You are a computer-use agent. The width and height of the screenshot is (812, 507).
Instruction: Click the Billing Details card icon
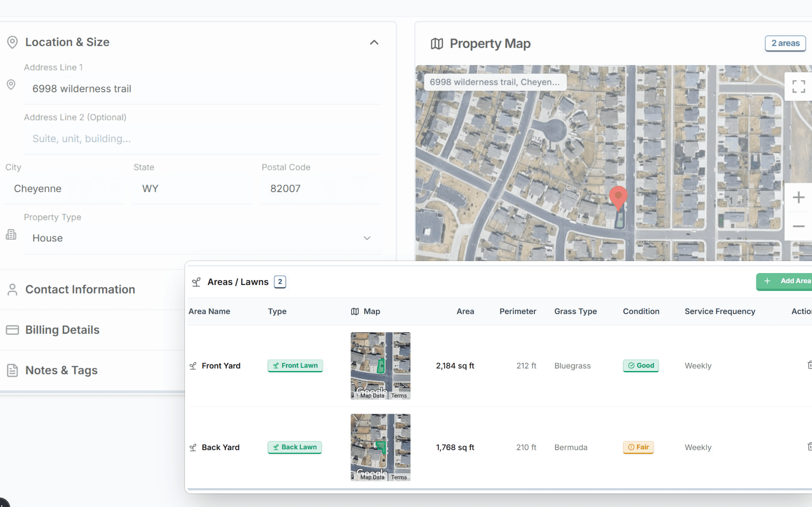[12, 330]
